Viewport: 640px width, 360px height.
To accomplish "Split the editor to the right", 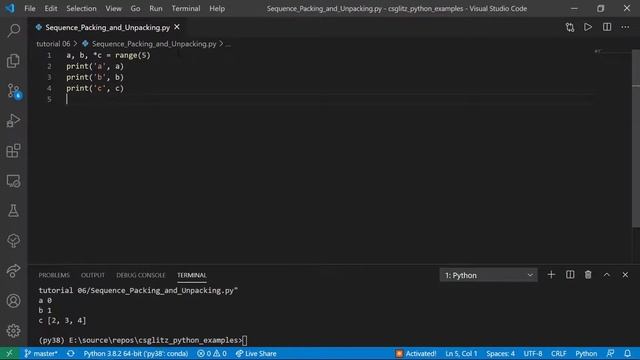I will click(x=607, y=27).
